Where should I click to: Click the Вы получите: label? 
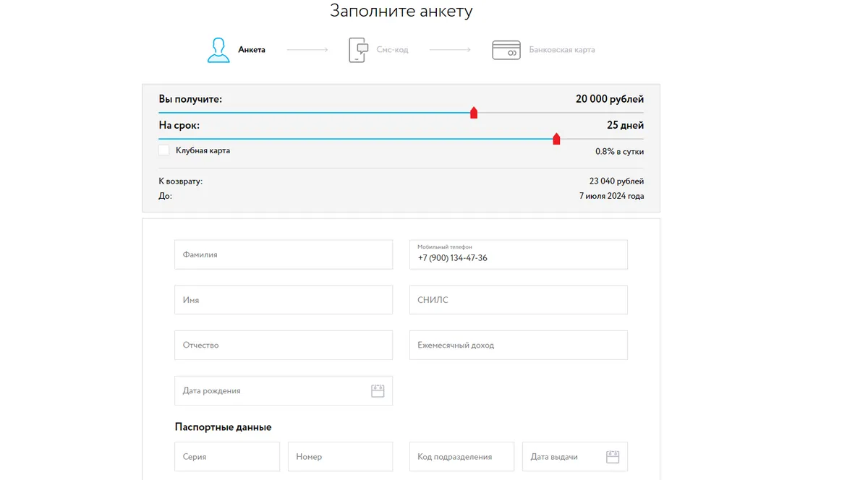tap(190, 99)
